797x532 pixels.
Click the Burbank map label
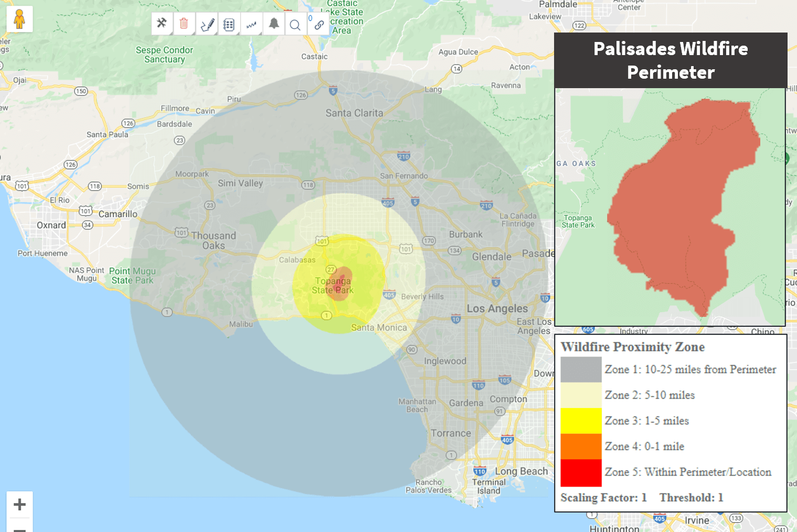(465, 235)
